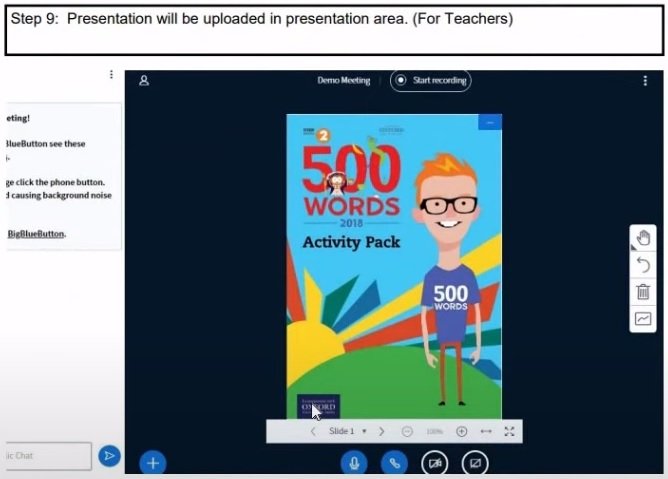
Task: Click the Start recording button
Action: pos(431,80)
